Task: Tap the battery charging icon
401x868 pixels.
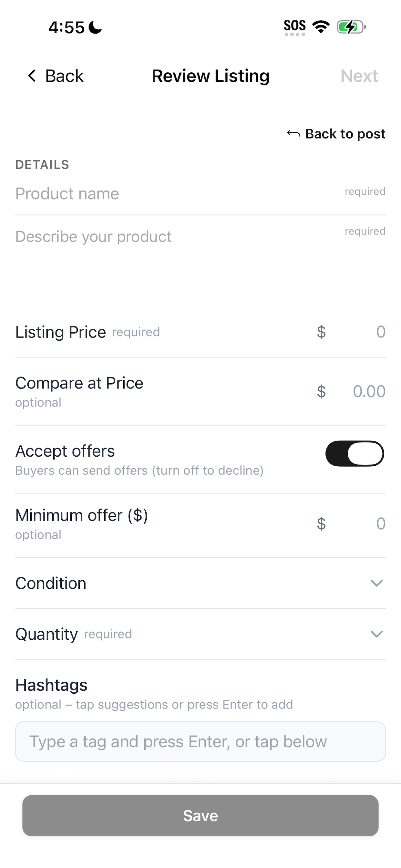Action: tap(351, 27)
